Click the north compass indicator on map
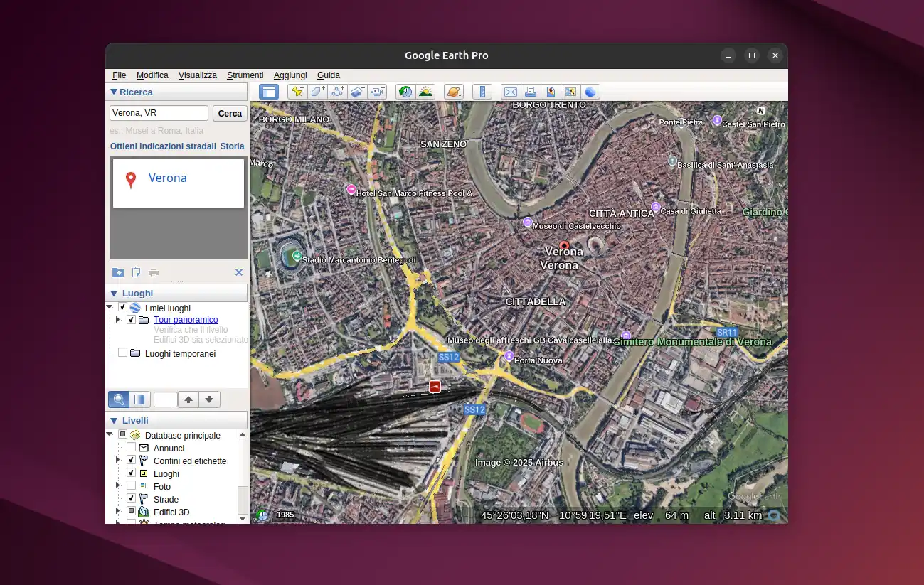 point(760,111)
